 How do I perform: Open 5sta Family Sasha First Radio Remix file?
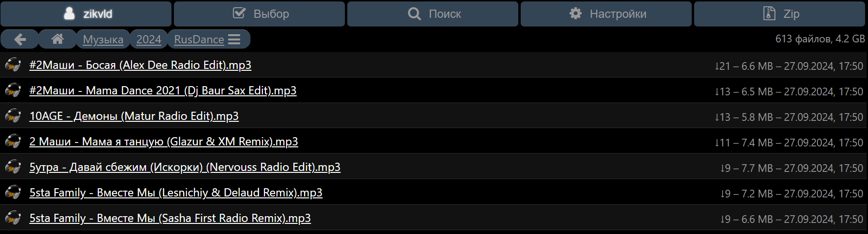coord(170,218)
